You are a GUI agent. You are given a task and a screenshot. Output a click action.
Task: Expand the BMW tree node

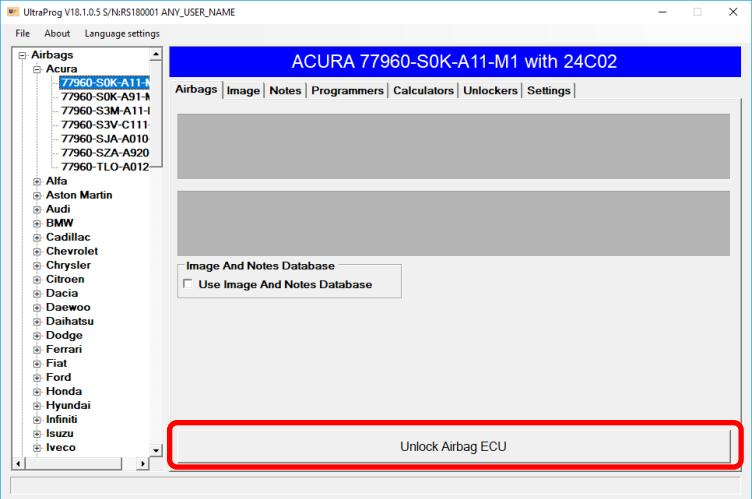[x=37, y=224]
